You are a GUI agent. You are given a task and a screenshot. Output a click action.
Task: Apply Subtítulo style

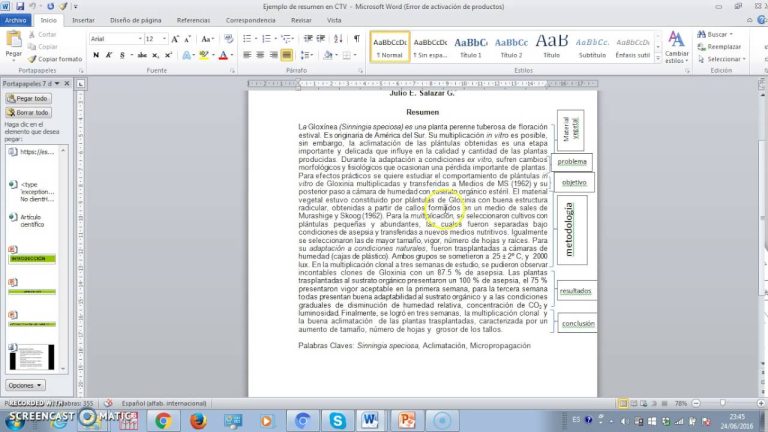pos(592,47)
